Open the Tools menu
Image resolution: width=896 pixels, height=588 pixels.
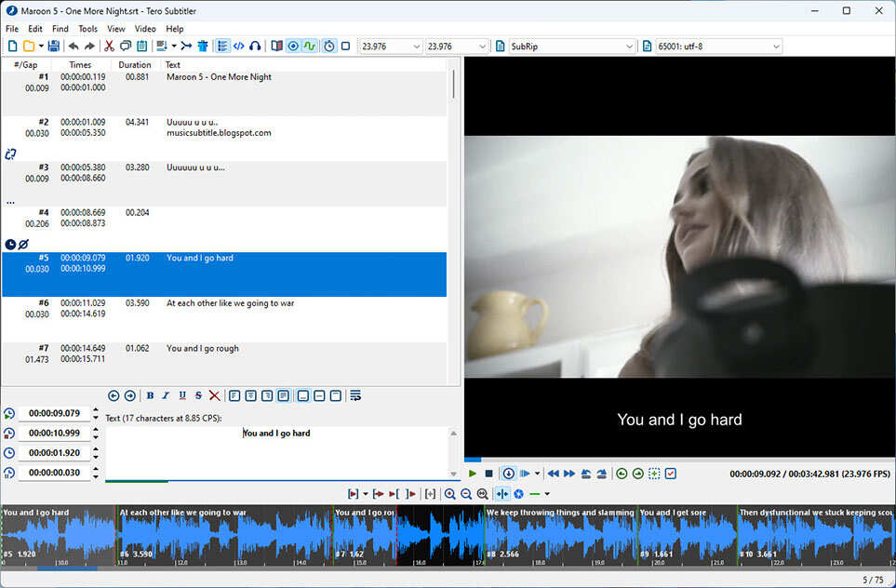click(88, 29)
